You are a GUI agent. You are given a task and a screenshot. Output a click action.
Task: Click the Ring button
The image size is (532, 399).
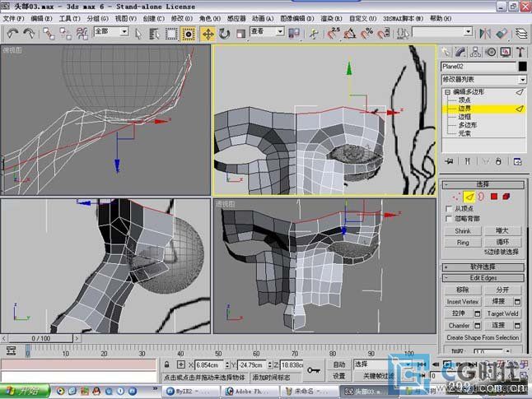pos(463,243)
